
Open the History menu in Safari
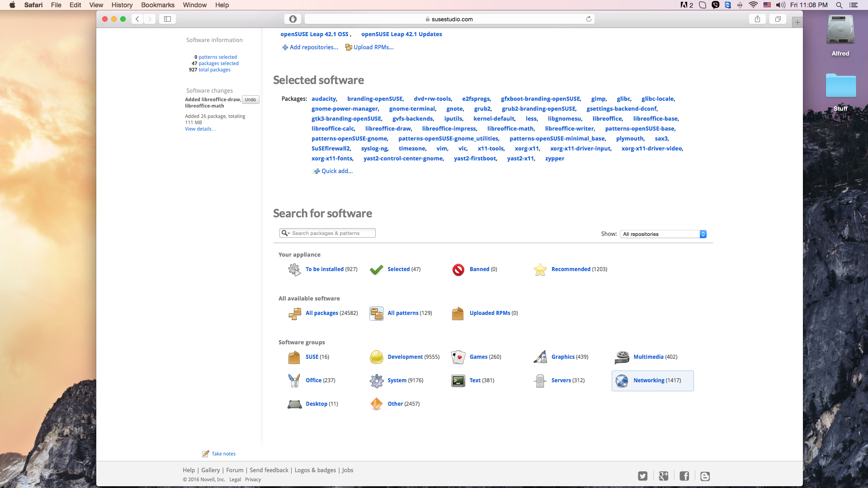[x=122, y=5]
